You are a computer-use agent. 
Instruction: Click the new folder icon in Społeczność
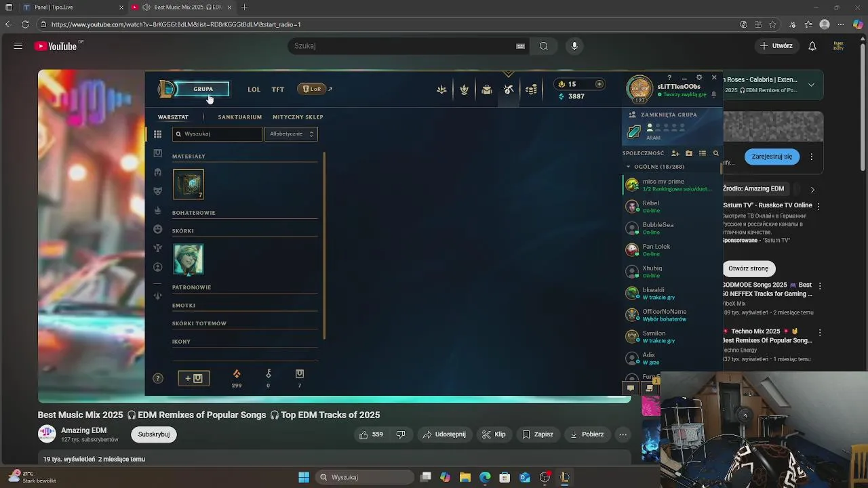click(x=689, y=153)
